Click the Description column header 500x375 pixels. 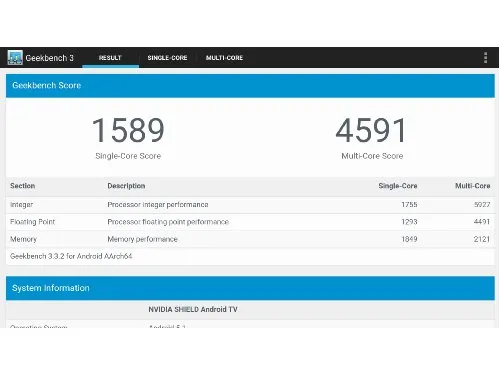tap(126, 186)
